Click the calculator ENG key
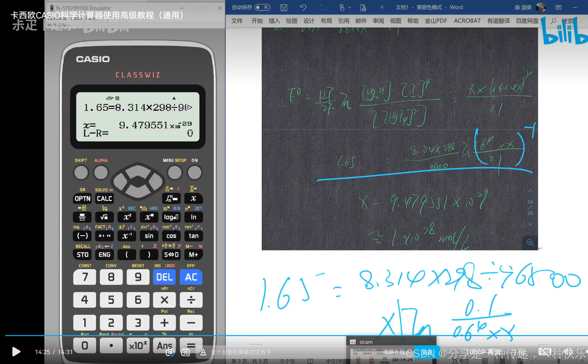 coord(104,254)
